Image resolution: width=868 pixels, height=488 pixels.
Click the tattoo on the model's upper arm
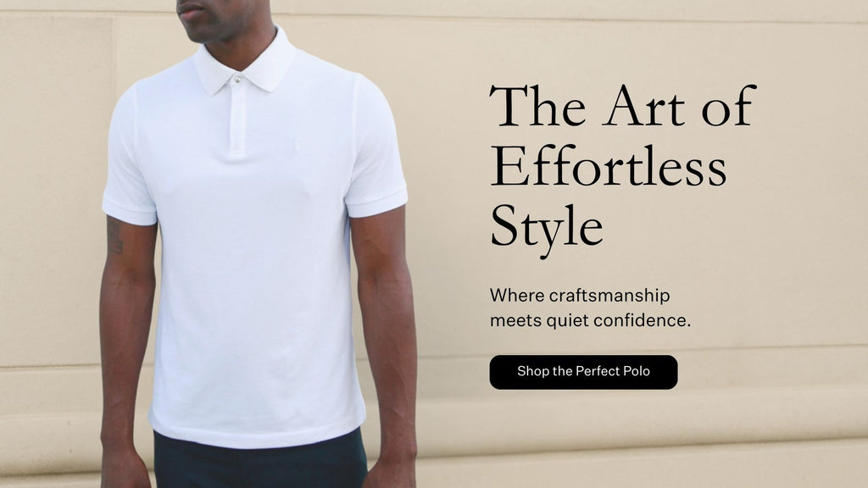[114, 236]
